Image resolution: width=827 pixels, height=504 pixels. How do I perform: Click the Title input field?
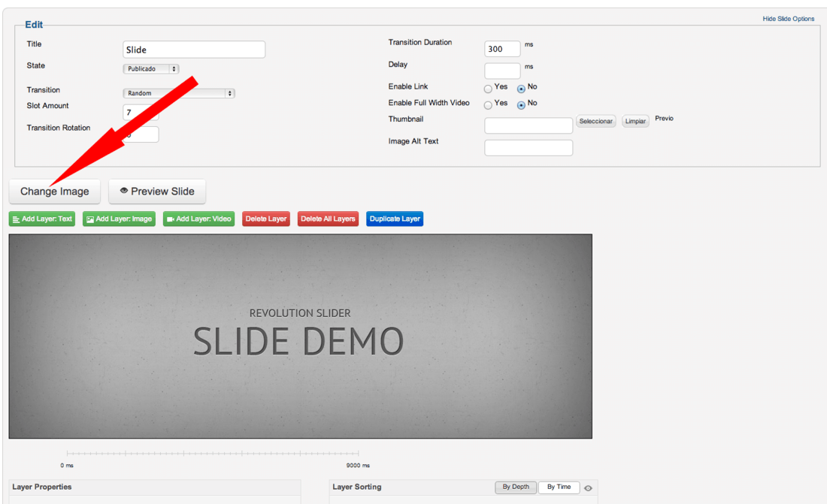click(x=194, y=50)
